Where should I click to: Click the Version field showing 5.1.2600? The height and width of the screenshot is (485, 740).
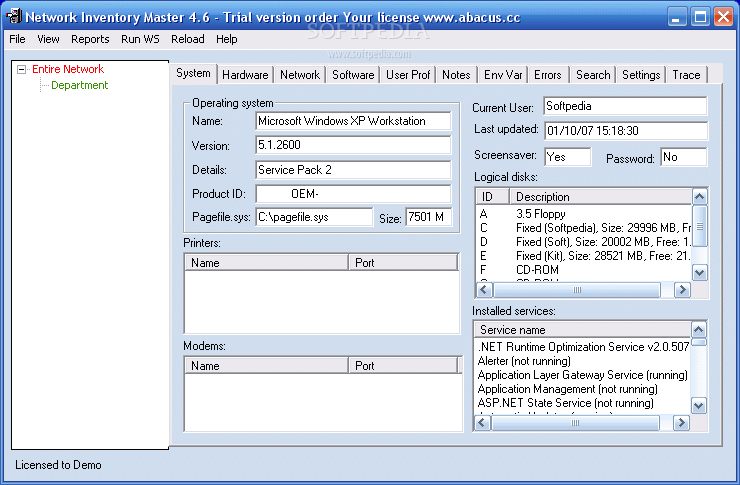coord(353,145)
